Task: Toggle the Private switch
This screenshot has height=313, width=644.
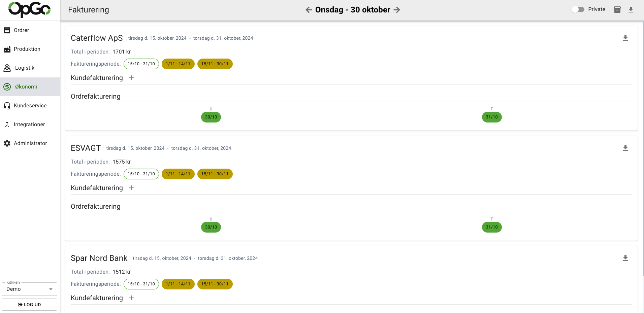Action: click(x=578, y=9)
